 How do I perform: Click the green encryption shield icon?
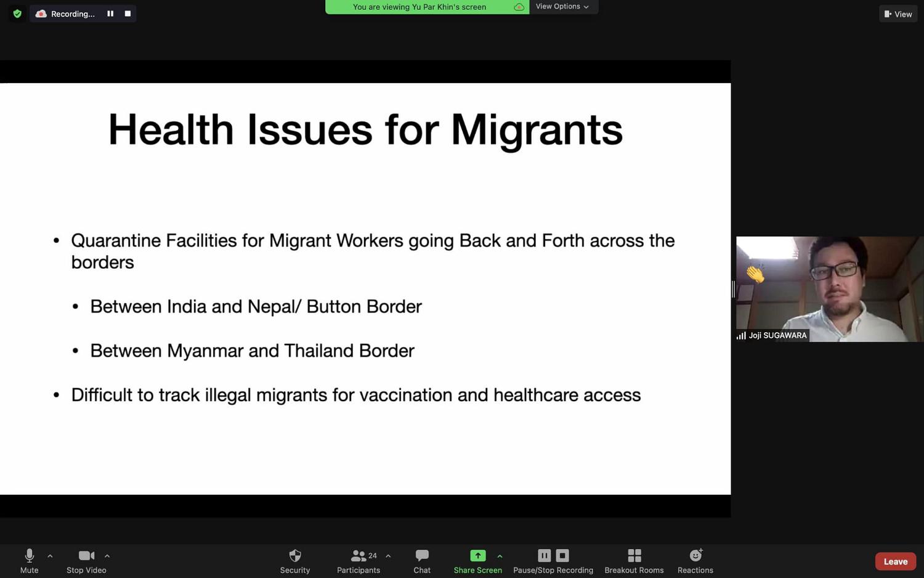click(x=17, y=14)
